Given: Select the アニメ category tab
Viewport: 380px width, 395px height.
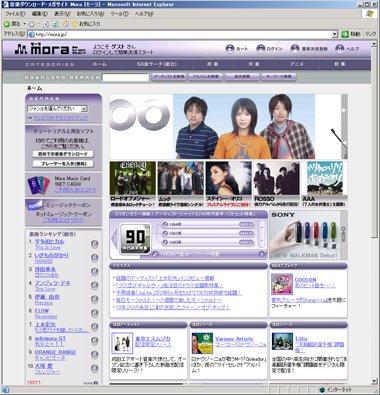Looking at the screenshot, I should (x=297, y=64).
